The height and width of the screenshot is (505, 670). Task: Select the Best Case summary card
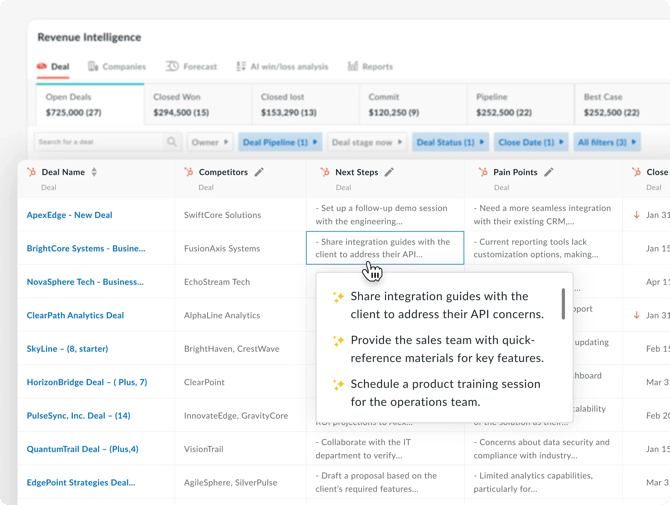tap(622, 105)
